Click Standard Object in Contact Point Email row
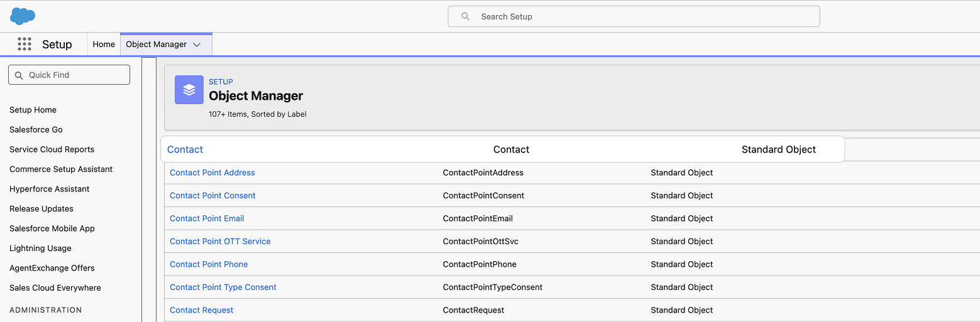This screenshot has width=980, height=322. (x=682, y=218)
